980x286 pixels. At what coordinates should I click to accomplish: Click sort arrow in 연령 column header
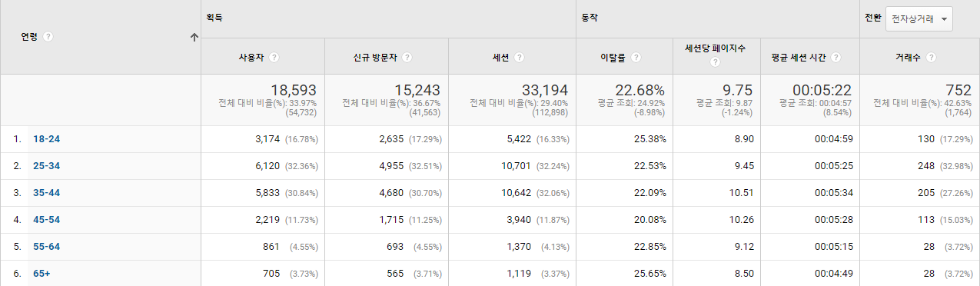click(x=194, y=37)
